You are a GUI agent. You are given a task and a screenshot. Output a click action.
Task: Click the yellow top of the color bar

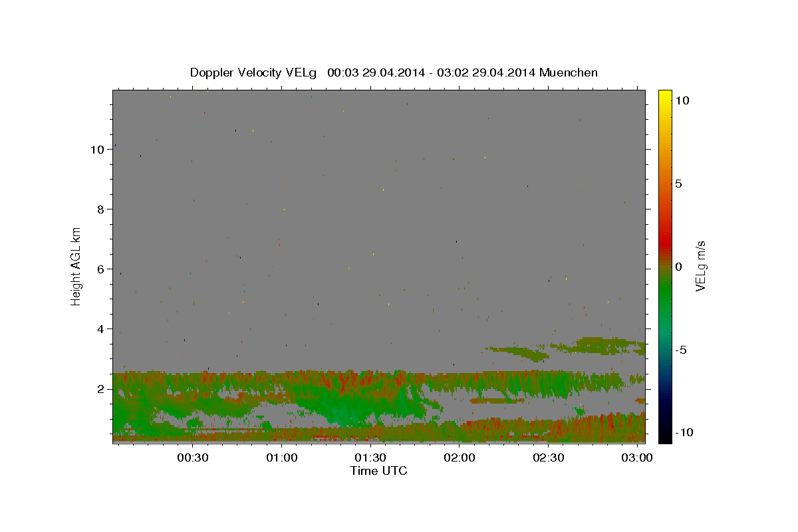click(x=664, y=96)
